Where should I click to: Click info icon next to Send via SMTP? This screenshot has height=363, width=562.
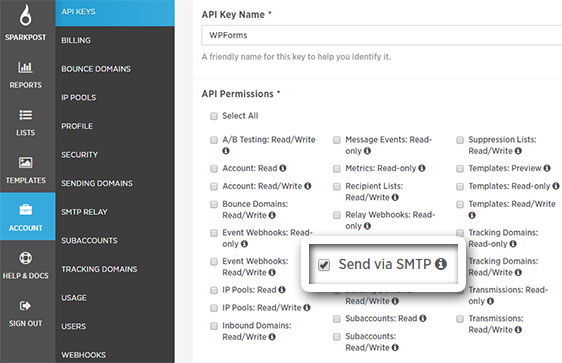click(x=441, y=264)
